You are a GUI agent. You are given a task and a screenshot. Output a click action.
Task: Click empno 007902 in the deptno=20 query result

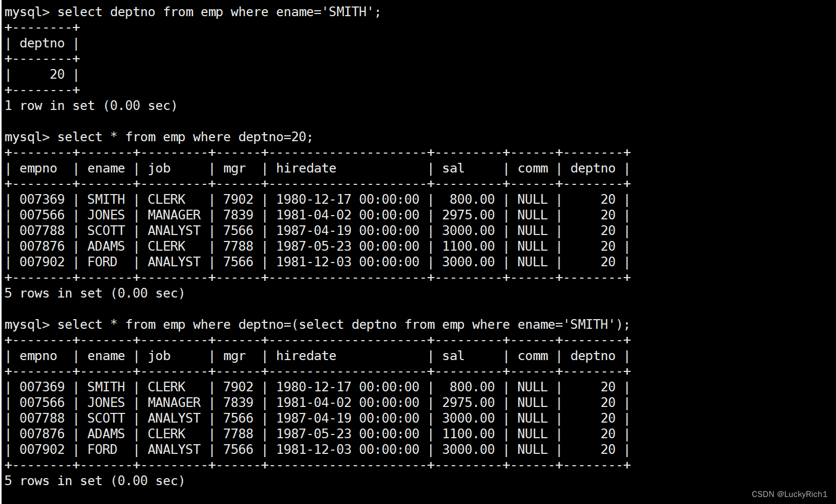tap(42, 262)
